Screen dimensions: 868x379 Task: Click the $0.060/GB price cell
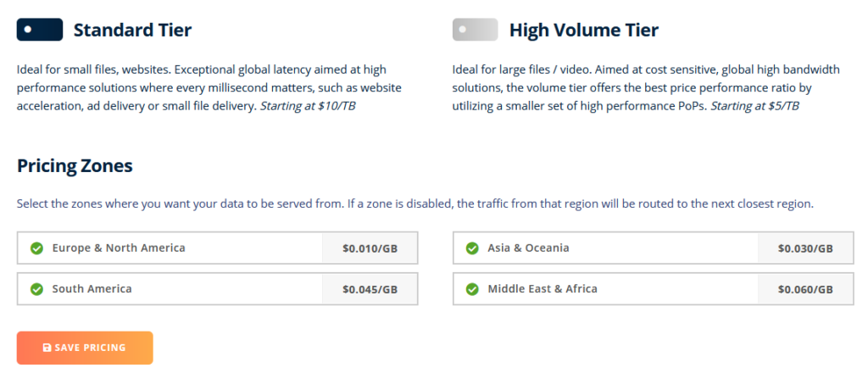pos(805,289)
